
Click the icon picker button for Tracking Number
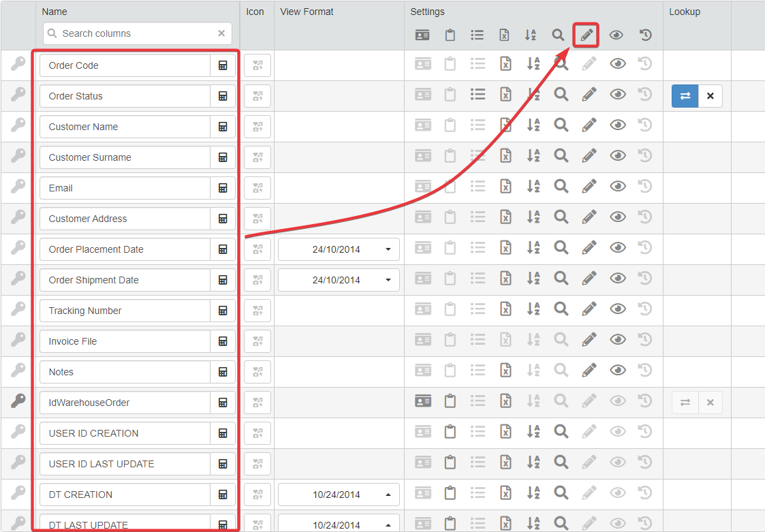pyautogui.click(x=257, y=311)
